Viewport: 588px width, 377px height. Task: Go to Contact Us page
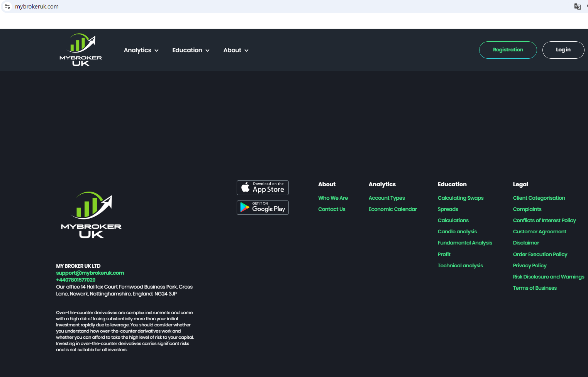332,209
